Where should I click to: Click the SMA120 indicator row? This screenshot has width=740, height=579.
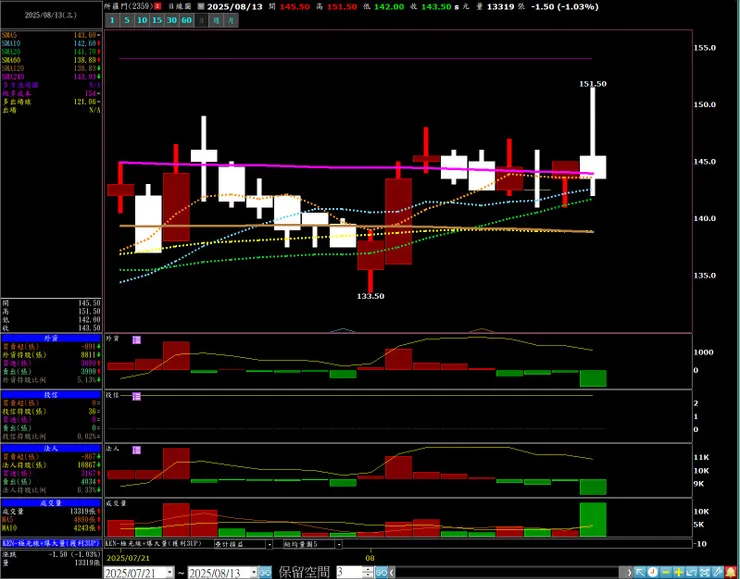click(51, 68)
